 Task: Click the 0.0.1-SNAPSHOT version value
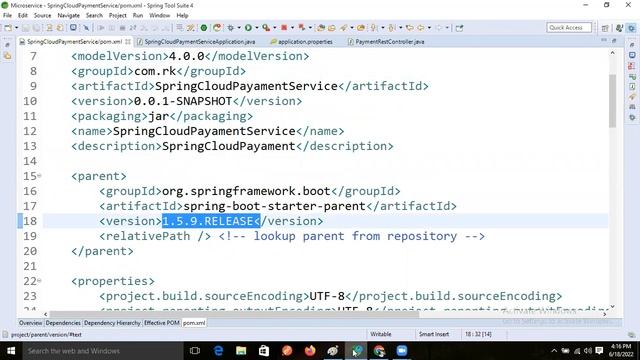(x=183, y=101)
